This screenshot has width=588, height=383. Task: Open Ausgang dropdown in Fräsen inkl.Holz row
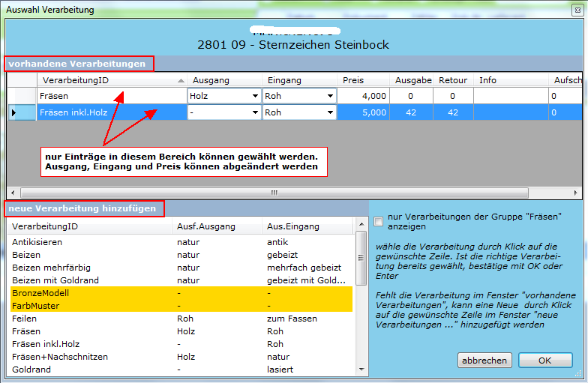click(255, 112)
